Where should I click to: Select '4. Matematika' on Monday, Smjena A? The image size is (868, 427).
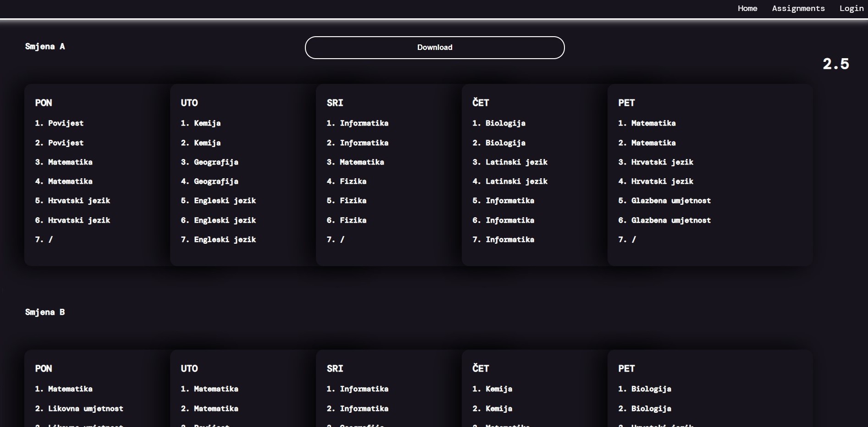point(64,181)
